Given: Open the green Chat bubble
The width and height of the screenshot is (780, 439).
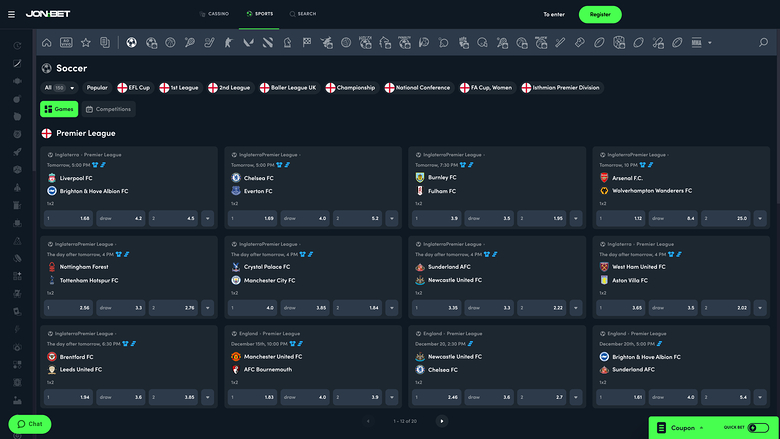Looking at the screenshot, I should [29, 424].
